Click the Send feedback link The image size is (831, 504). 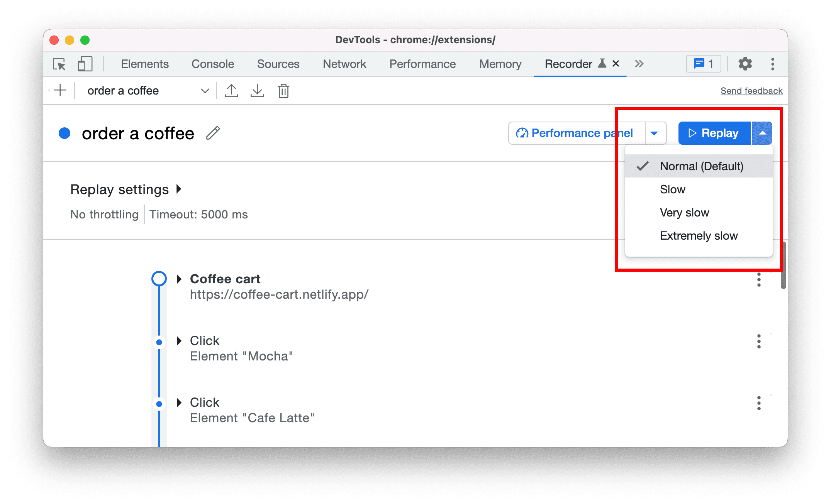click(x=751, y=90)
